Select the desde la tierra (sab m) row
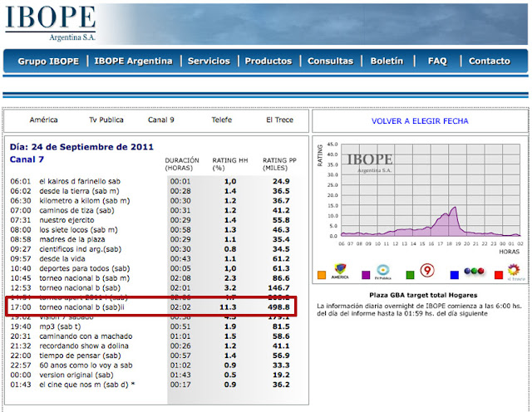The height and width of the screenshot is (412, 532). 150,191
